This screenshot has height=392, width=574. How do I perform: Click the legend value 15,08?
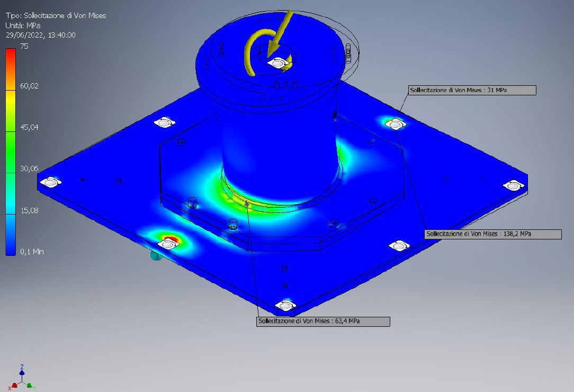pyautogui.click(x=29, y=210)
